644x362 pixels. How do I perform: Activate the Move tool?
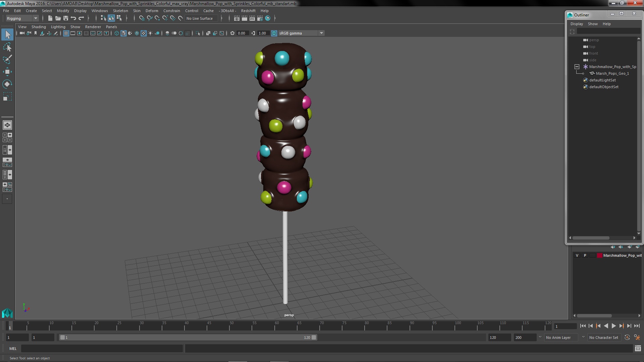tap(7, 72)
